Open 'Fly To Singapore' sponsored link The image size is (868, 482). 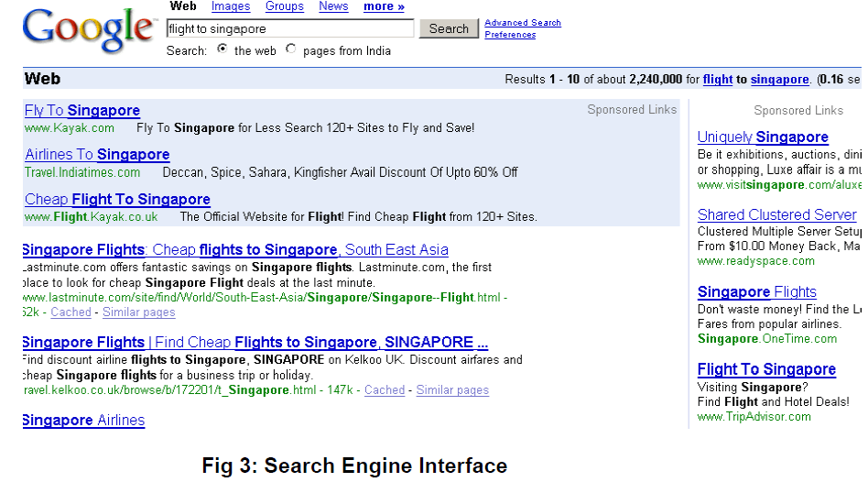click(x=82, y=111)
